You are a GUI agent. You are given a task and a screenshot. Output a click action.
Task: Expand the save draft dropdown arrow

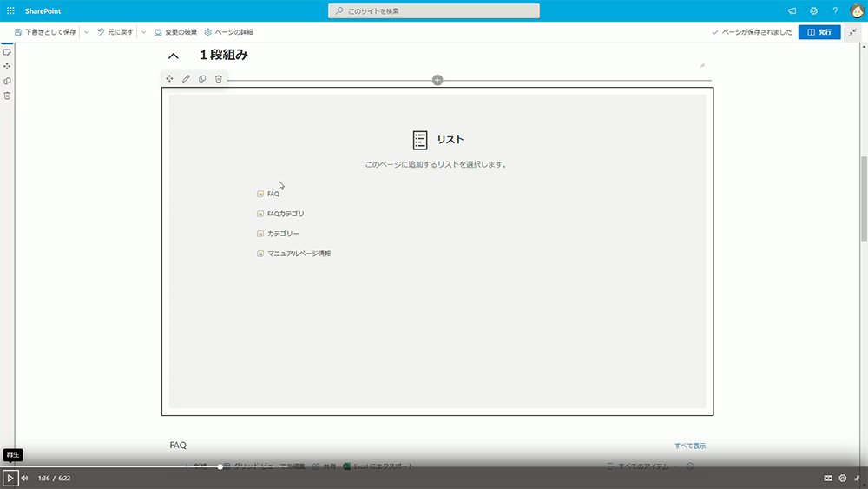tap(86, 32)
